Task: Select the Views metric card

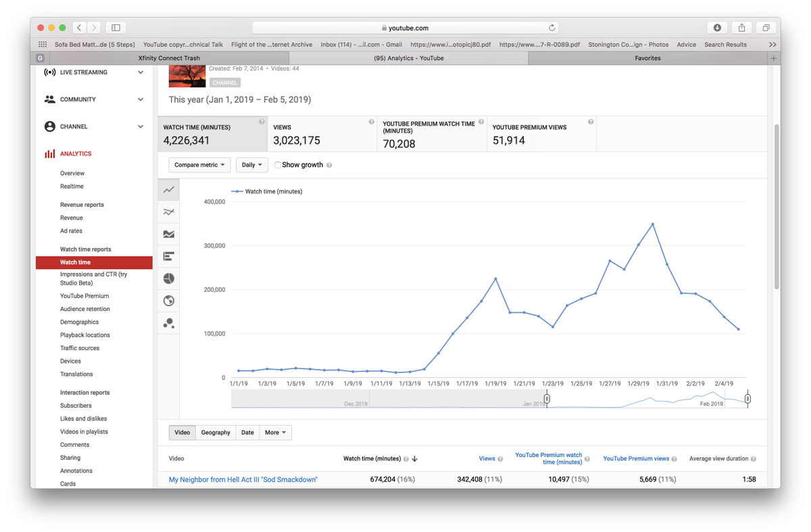Action: (322, 134)
